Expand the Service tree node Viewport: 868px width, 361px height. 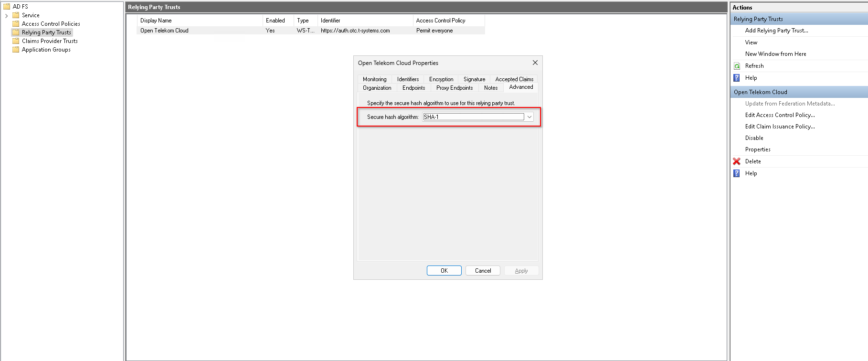[x=6, y=16]
